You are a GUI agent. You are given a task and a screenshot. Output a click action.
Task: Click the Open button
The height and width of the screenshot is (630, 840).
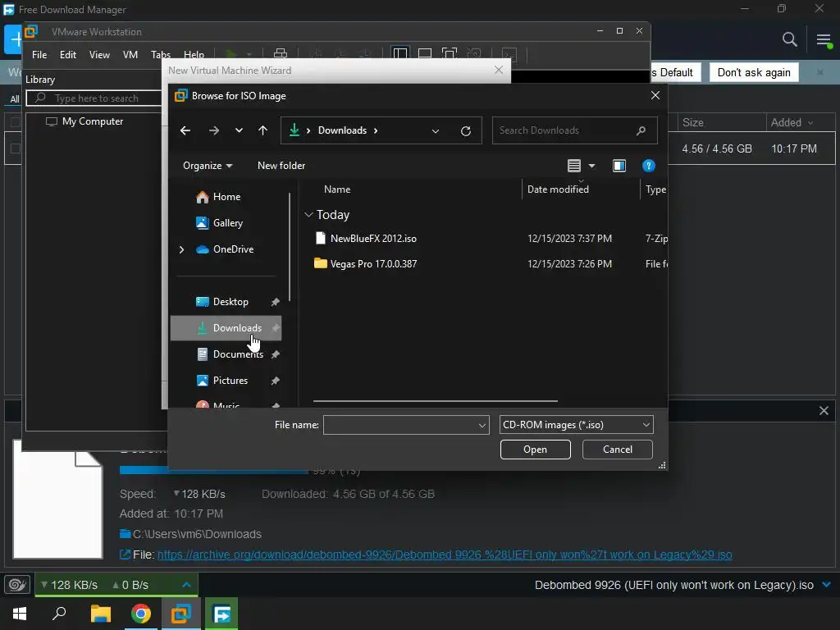point(535,450)
